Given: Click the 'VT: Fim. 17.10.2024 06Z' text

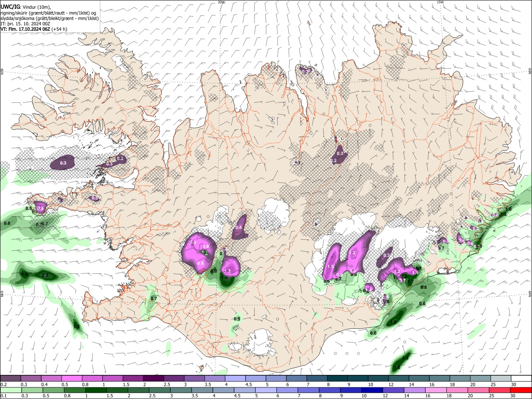Looking at the screenshot, I should tap(25, 29).
